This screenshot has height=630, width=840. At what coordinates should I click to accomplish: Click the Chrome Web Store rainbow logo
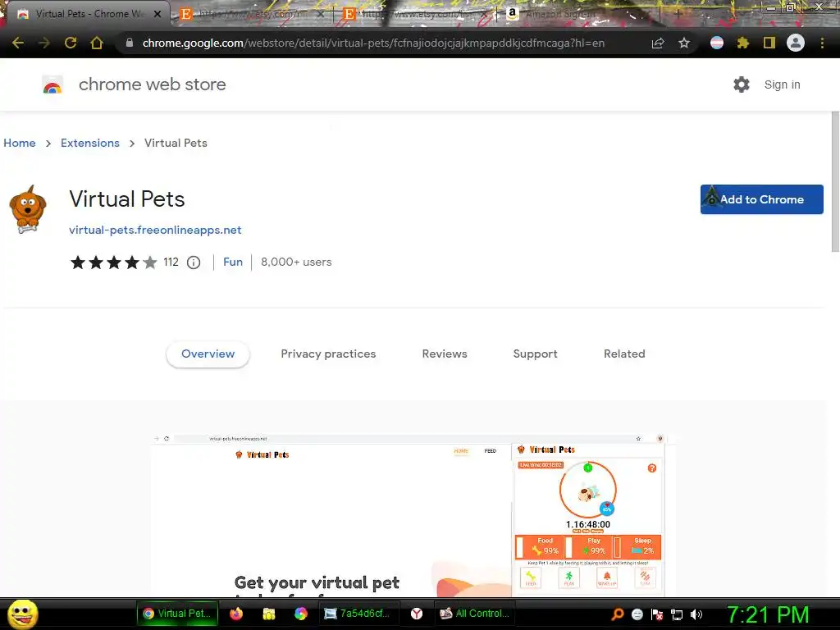[x=52, y=84]
